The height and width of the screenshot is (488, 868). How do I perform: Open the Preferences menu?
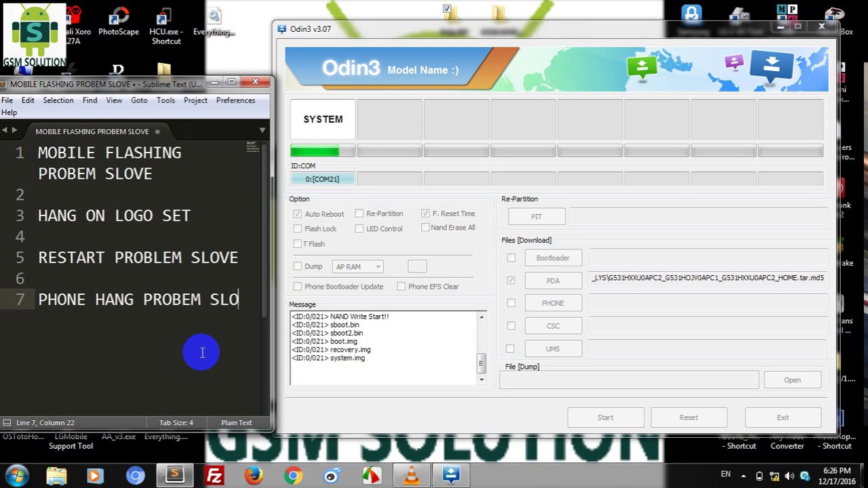point(235,100)
